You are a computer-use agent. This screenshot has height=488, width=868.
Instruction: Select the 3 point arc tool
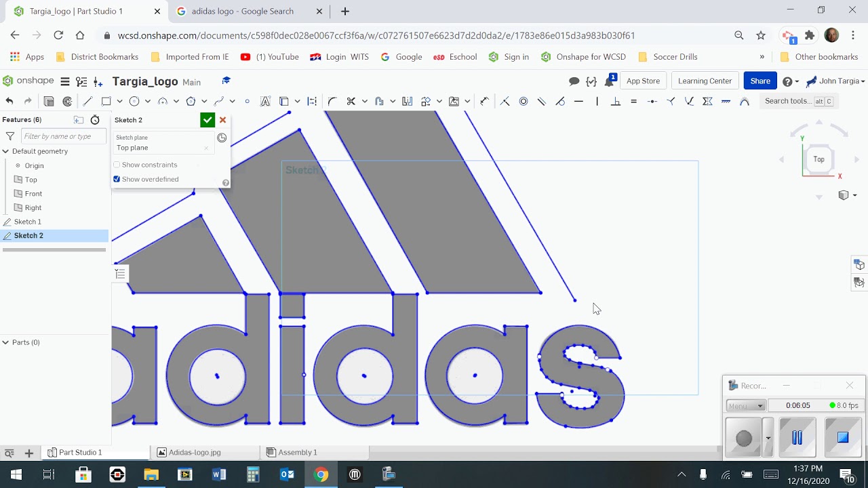[163, 101]
